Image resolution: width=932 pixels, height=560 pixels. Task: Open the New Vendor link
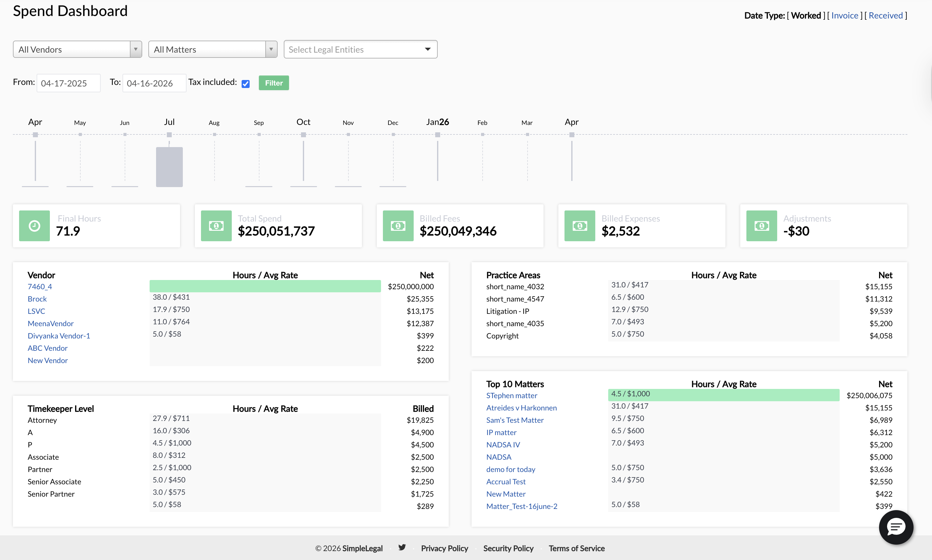coord(48,360)
